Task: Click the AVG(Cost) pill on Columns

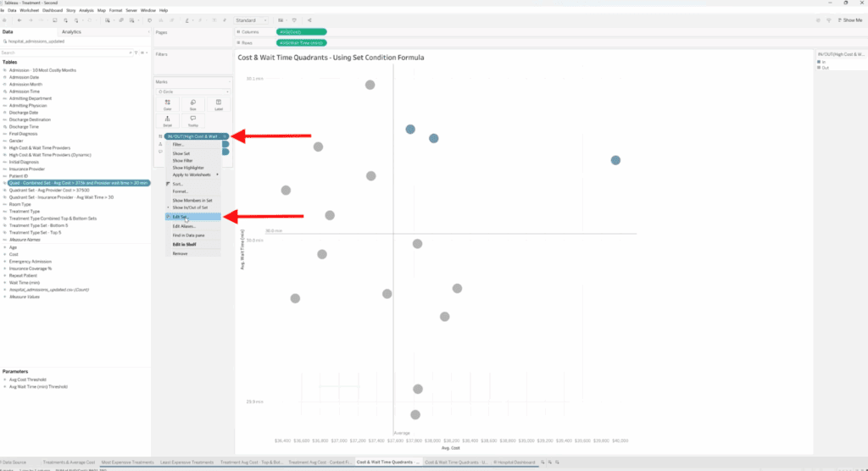Action: click(x=301, y=32)
